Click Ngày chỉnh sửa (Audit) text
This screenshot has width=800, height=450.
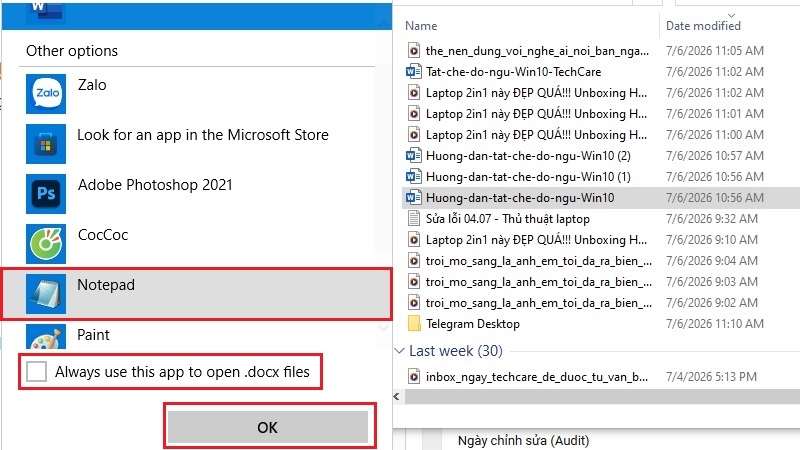coord(523,440)
